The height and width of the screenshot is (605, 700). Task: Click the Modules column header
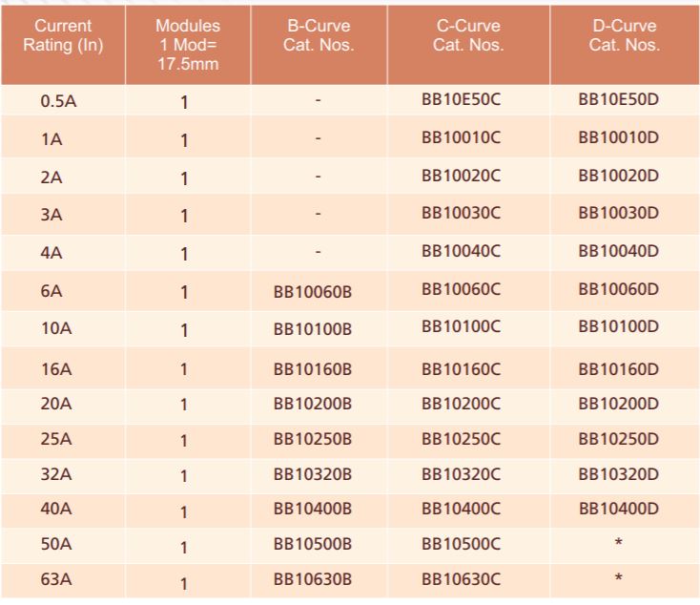[187, 44]
